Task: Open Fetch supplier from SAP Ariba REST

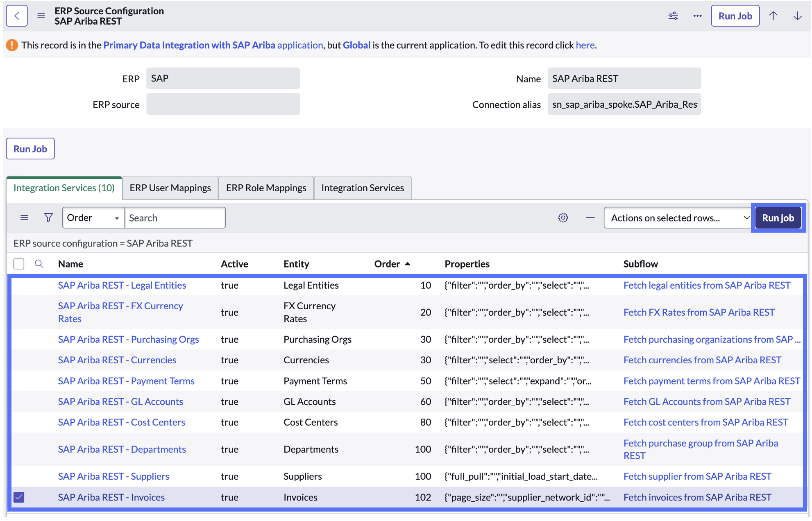Action: tap(697, 476)
